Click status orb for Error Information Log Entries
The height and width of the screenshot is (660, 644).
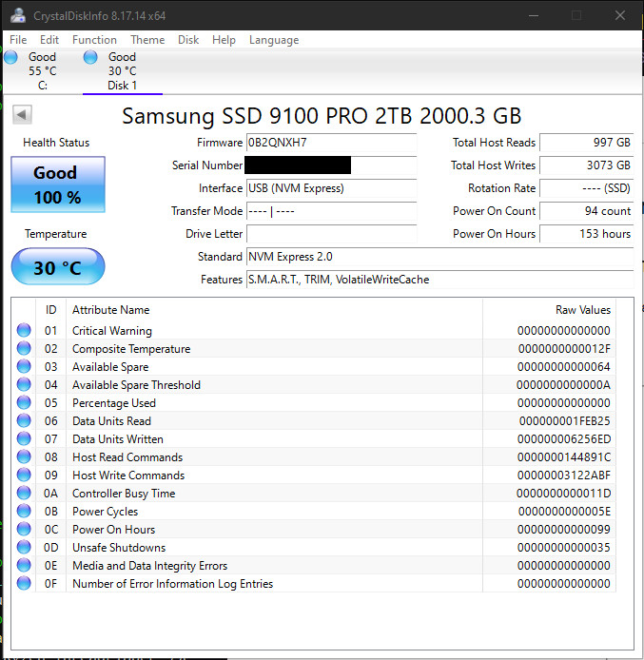click(24, 583)
